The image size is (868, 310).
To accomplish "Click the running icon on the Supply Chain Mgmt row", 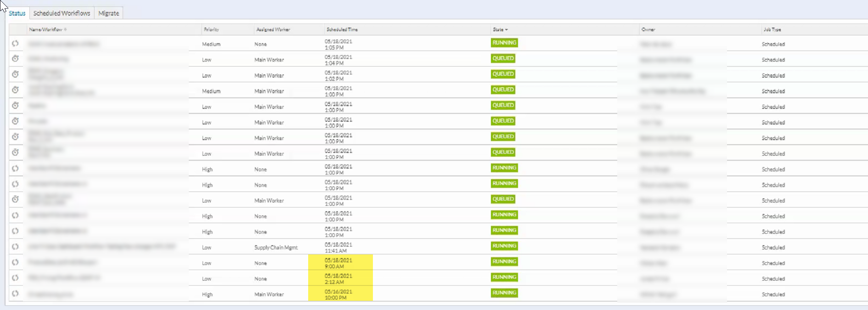I will (15, 247).
